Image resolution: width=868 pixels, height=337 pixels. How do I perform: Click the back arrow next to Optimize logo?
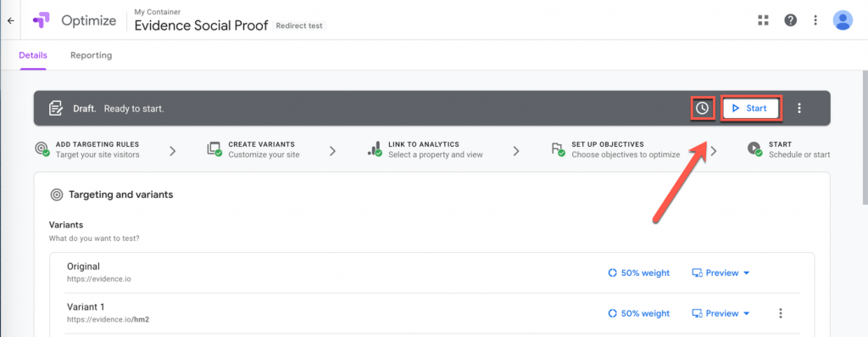pos(10,20)
